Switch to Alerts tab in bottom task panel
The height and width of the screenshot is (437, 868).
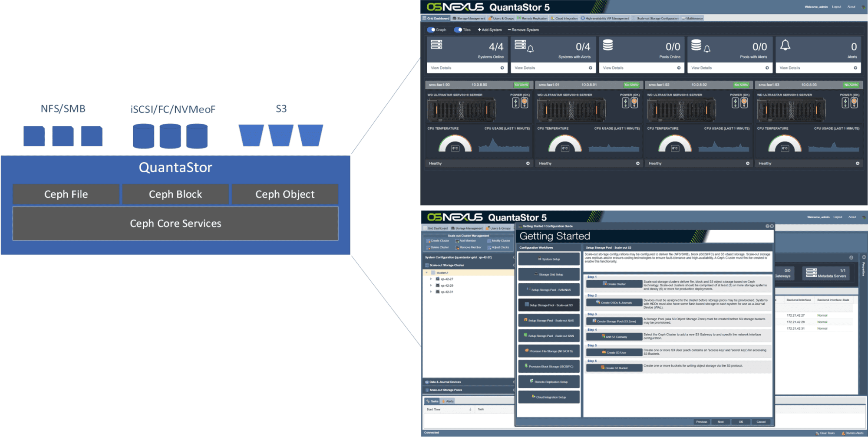pyautogui.click(x=448, y=401)
